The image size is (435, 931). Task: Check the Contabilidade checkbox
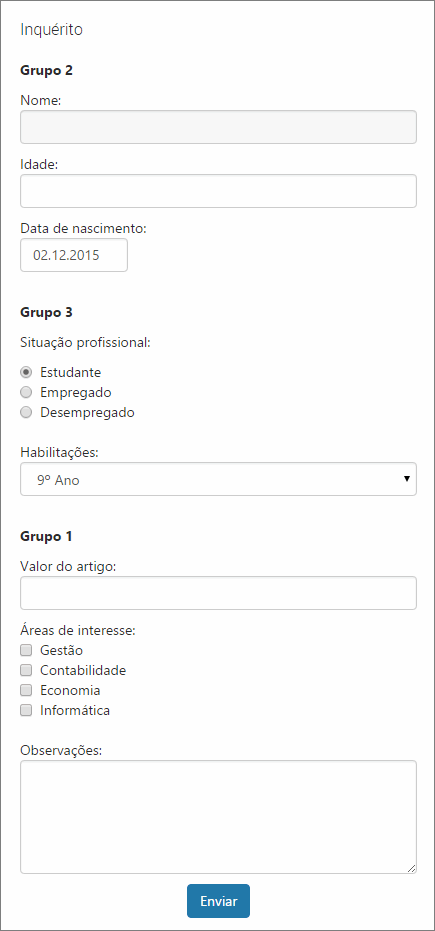click(26, 670)
